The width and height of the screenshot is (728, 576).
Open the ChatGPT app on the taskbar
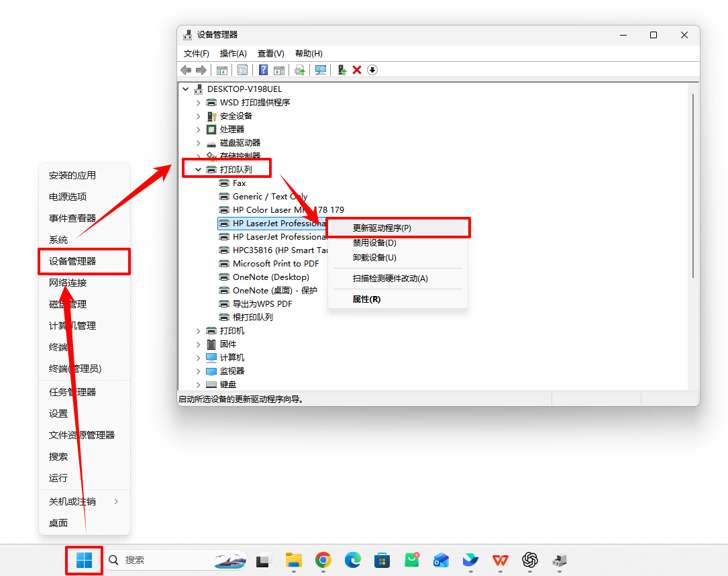(530, 560)
